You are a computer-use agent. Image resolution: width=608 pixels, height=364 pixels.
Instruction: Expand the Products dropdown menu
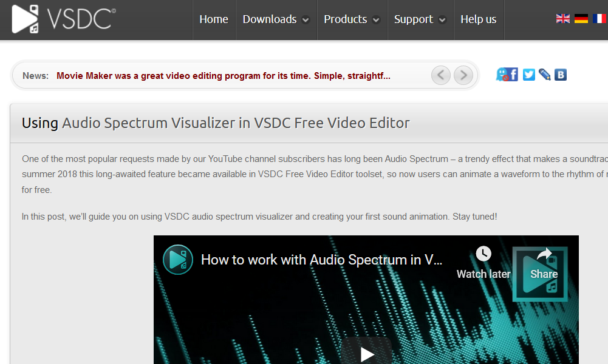pos(352,19)
